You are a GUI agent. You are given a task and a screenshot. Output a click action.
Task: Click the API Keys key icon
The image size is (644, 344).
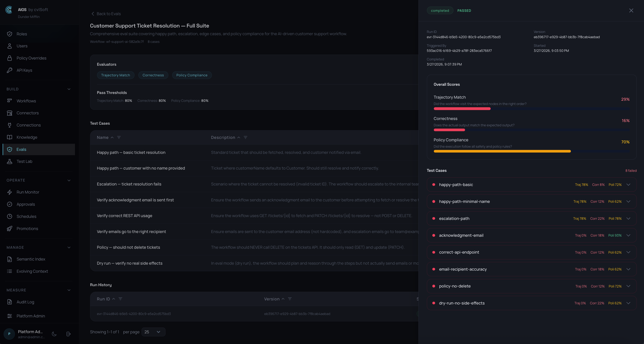pos(10,70)
